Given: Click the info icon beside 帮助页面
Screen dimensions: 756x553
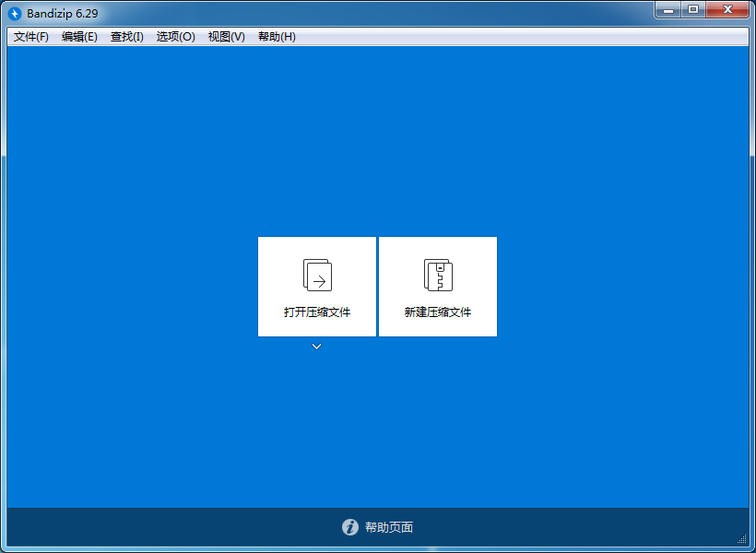Looking at the screenshot, I should click(x=349, y=527).
